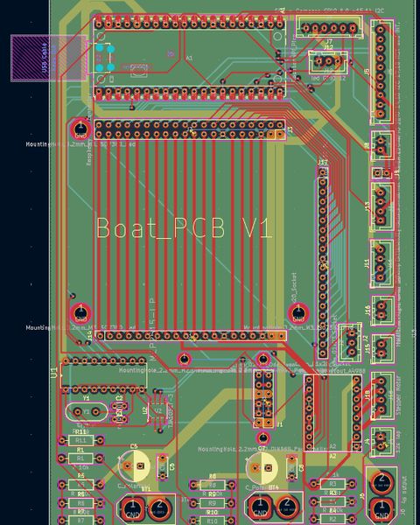Image resolution: width=420 pixels, height=525 pixels.
Task: Select the J4 two-pin connector
Action: point(382,442)
